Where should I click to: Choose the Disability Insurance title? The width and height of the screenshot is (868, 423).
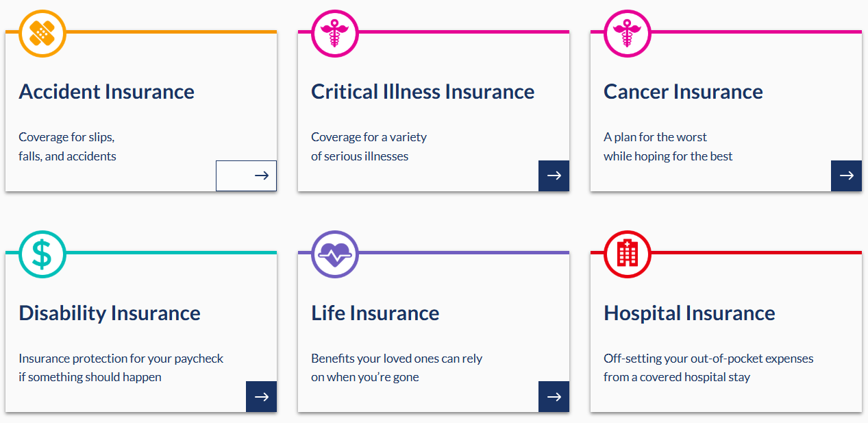(110, 313)
